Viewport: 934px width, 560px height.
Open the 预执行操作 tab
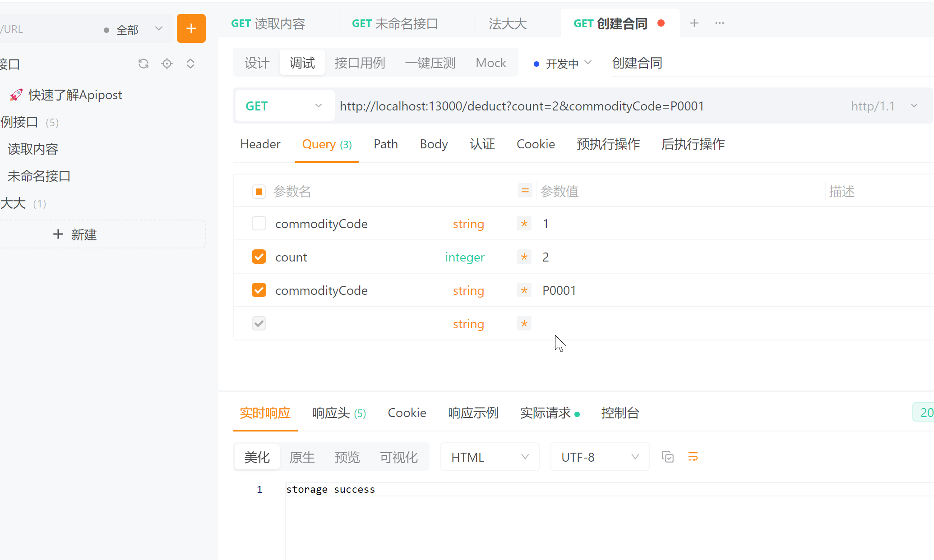pos(608,144)
